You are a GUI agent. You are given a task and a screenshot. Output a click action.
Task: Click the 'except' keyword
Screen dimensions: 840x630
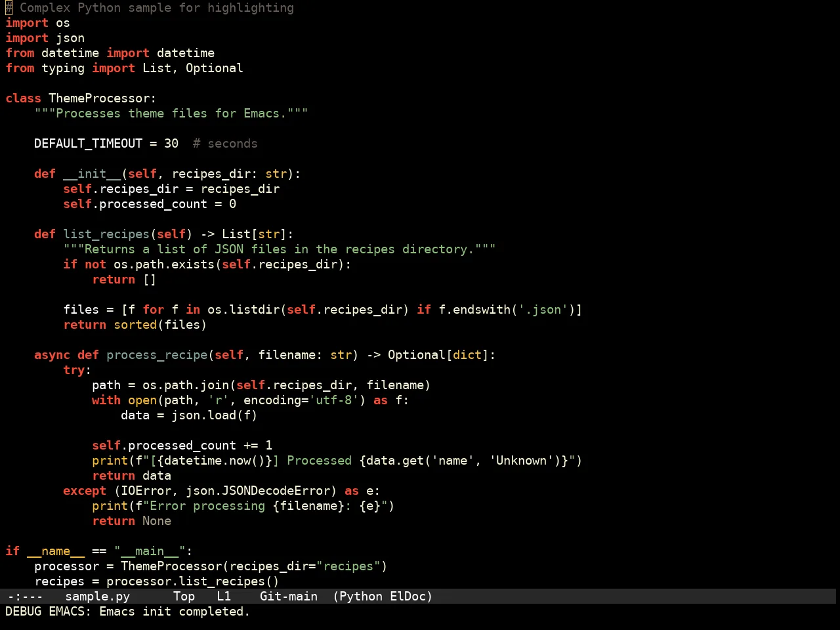coord(85,491)
